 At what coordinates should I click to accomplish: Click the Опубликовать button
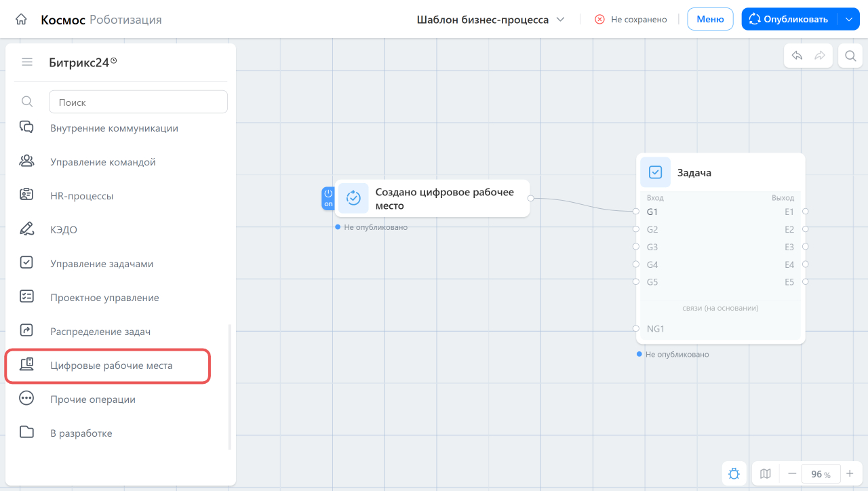click(790, 19)
